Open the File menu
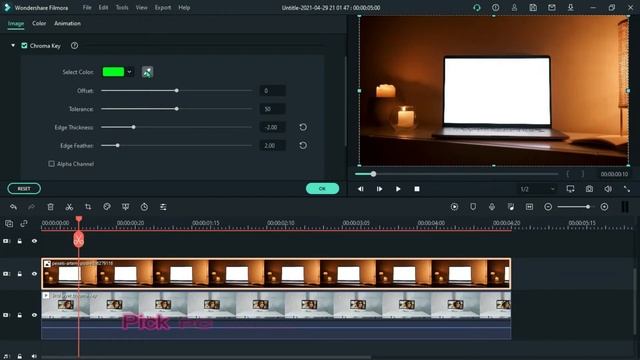 [x=87, y=7]
